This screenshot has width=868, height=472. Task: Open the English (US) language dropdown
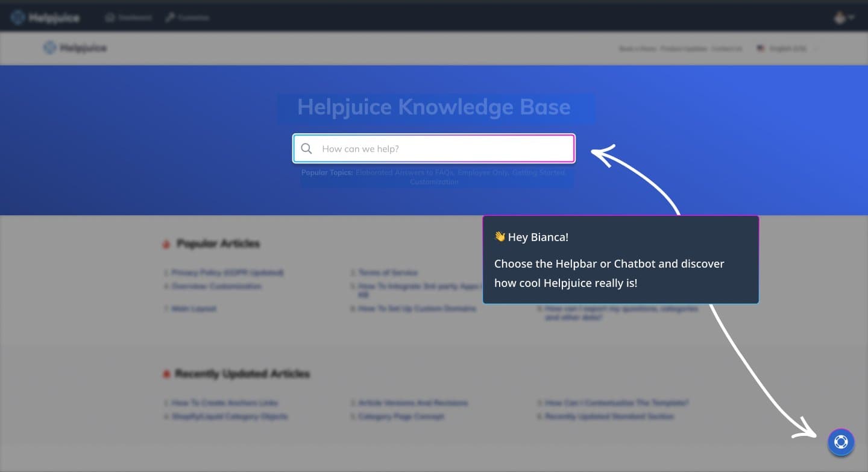[x=787, y=48]
